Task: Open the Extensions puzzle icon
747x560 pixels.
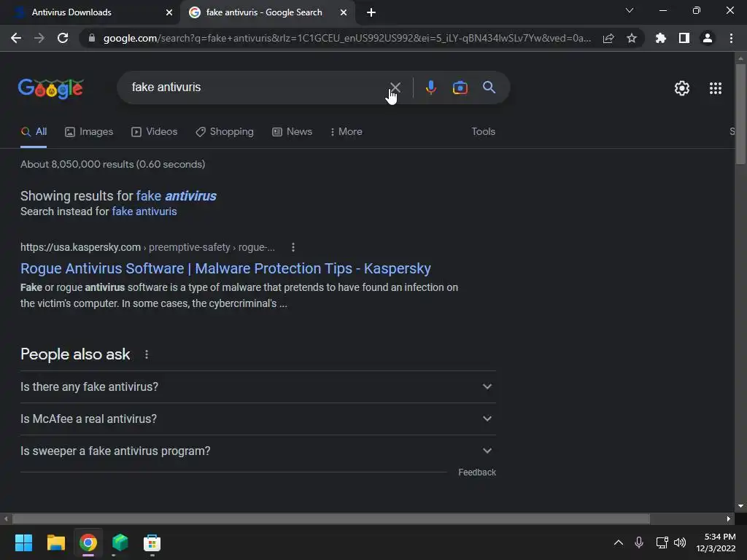Action: tap(661, 38)
